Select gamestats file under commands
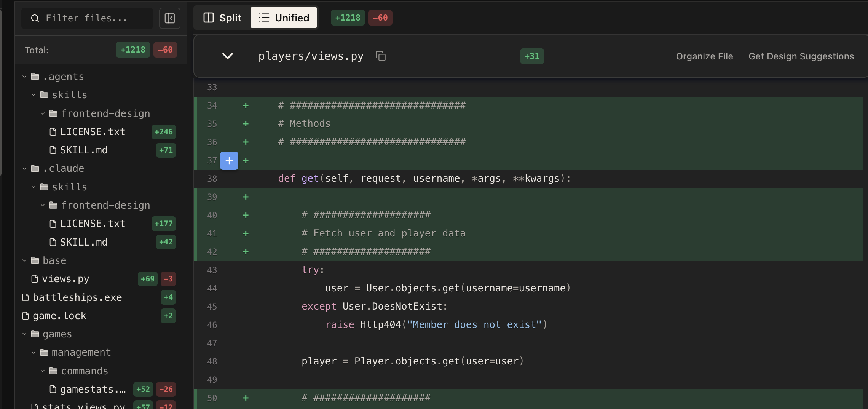Screen dimensions: 868x409 93,389
